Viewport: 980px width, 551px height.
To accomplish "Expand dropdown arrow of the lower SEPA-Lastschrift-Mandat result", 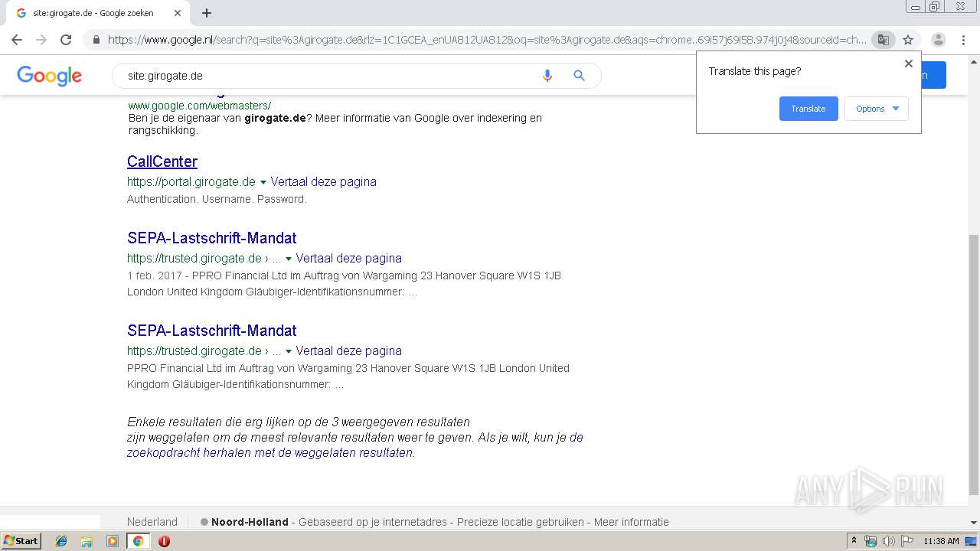I will pyautogui.click(x=289, y=351).
